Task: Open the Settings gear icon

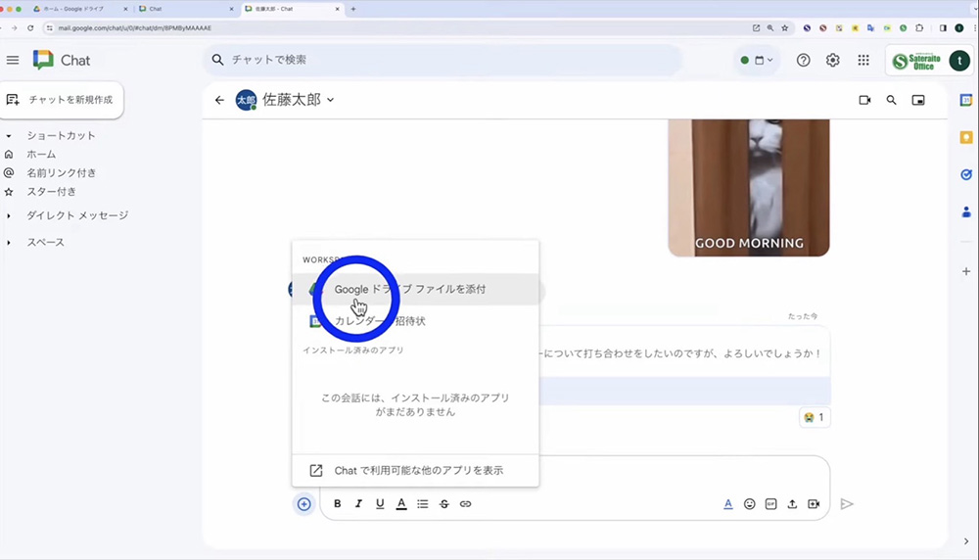Action: pos(833,61)
